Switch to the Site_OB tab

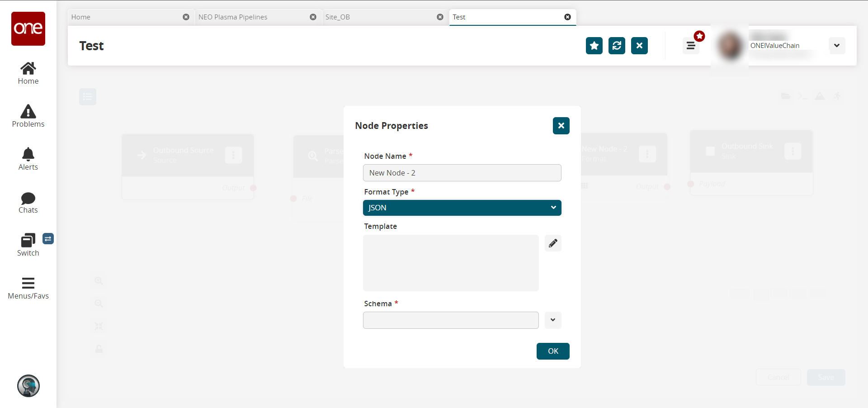(x=338, y=17)
